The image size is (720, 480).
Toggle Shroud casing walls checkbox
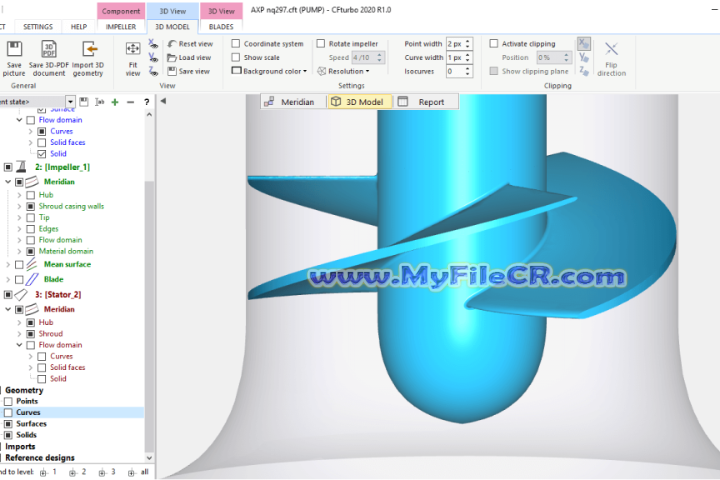click(31, 206)
